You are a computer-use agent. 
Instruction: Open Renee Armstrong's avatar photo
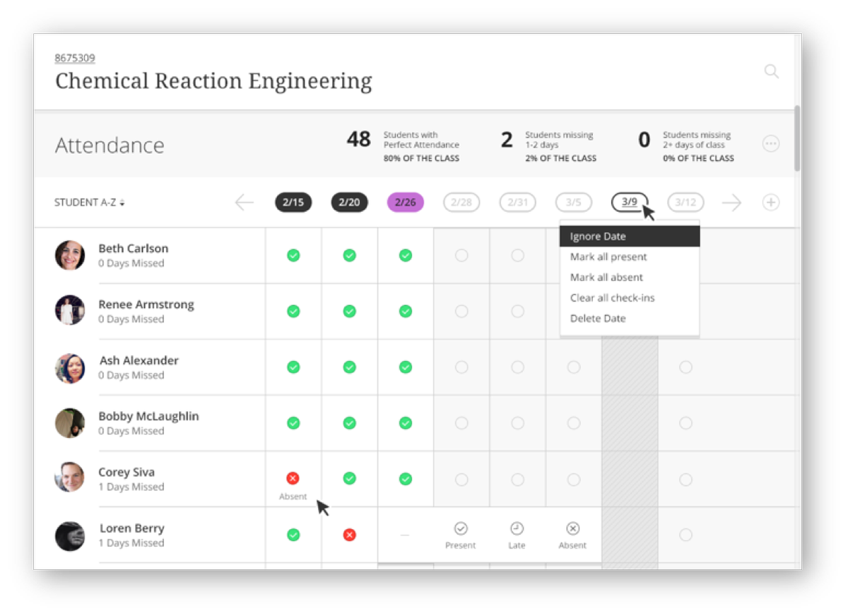(70, 310)
